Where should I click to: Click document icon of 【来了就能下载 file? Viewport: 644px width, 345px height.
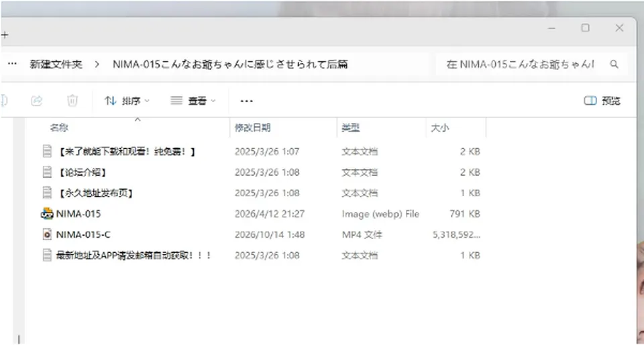click(x=47, y=152)
